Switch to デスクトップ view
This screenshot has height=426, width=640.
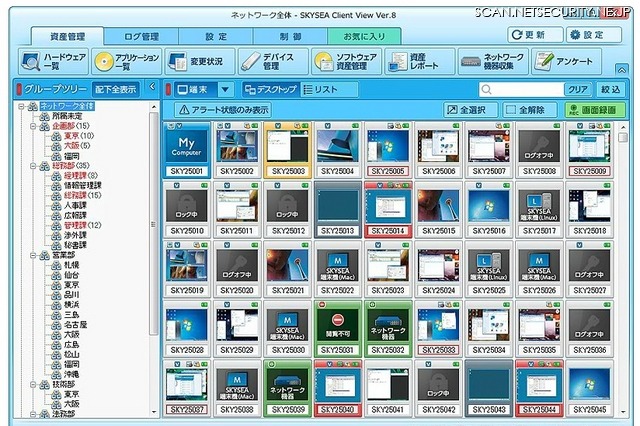271,89
